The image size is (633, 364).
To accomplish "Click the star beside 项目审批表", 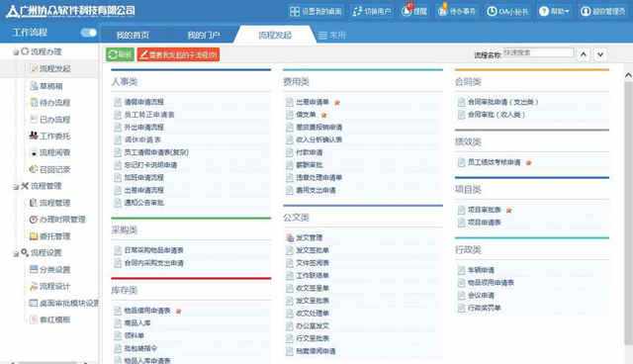I will pos(509,211).
